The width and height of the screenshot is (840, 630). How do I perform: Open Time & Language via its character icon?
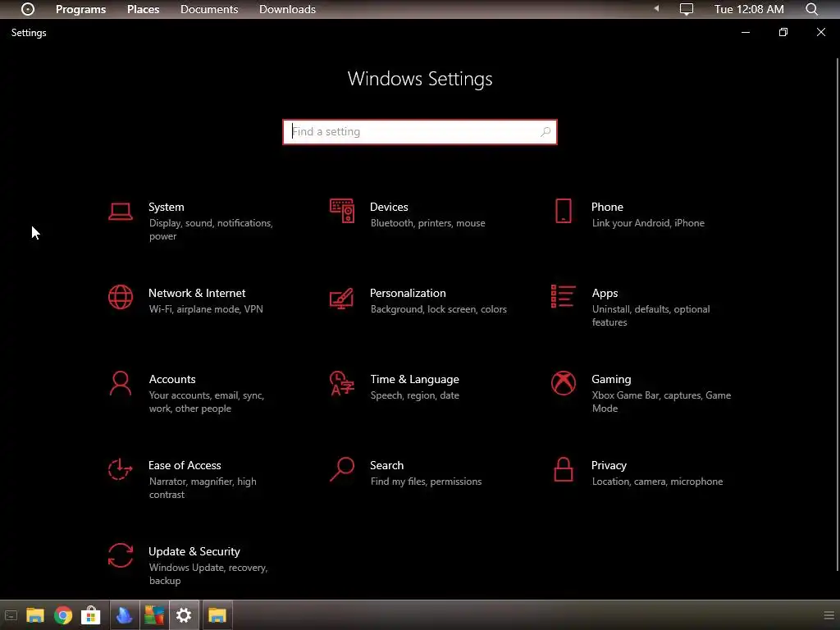click(342, 384)
